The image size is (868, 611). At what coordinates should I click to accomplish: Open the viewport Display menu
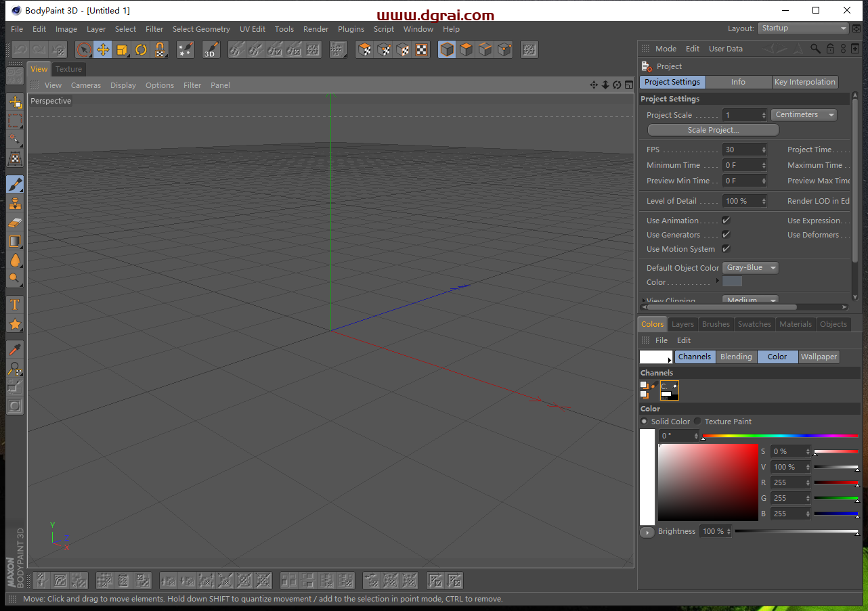tap(123, 85)
